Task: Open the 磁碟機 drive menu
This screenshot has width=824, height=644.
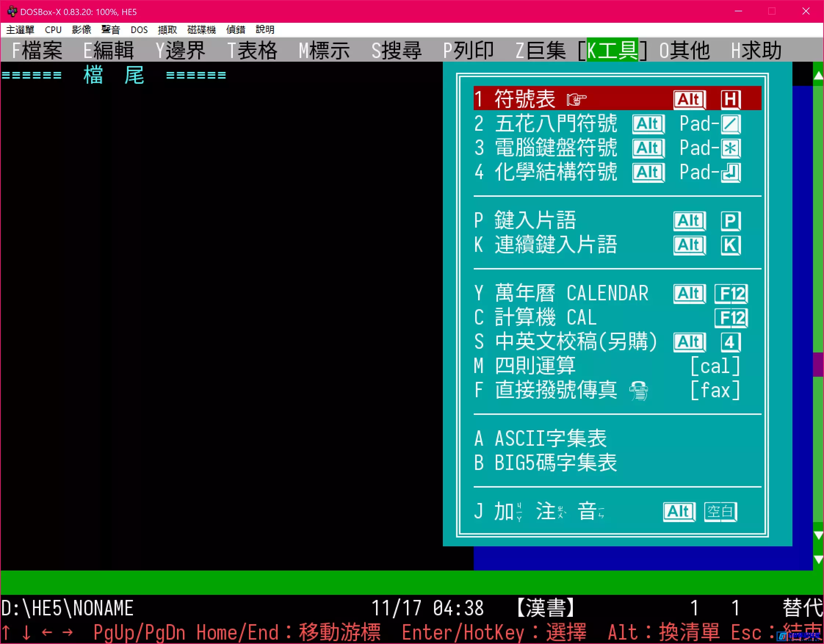Action: (x=202, y=30)
